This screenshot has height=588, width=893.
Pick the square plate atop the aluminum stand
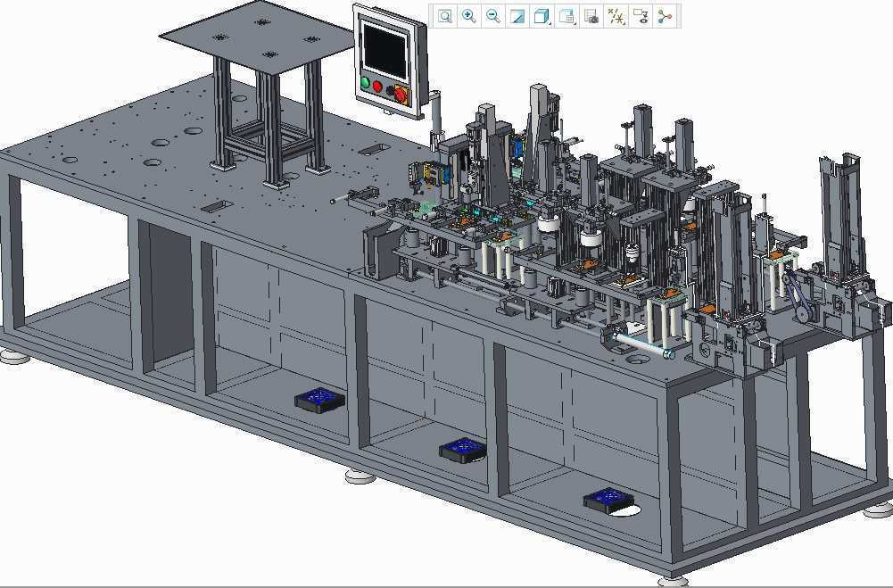259,35
